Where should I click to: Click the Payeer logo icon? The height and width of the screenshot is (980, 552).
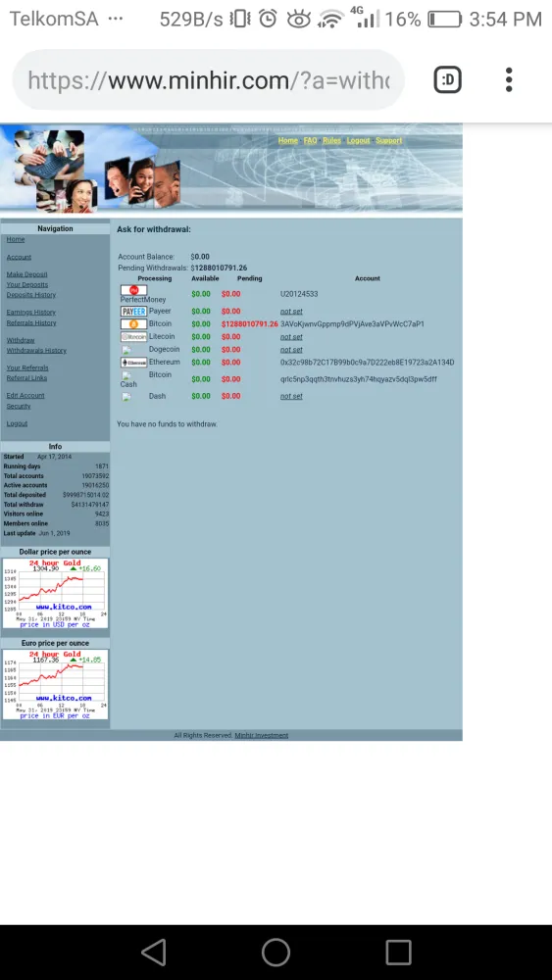coord(133,312)
